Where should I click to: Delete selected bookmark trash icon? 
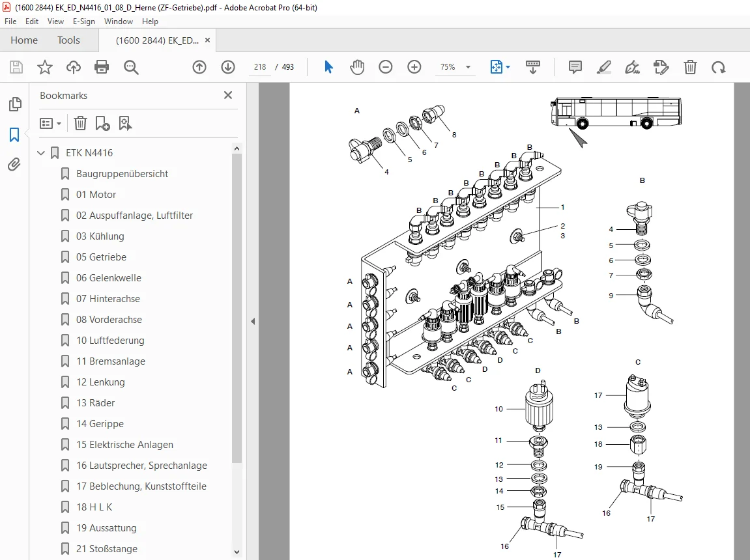tap(80, 123)
